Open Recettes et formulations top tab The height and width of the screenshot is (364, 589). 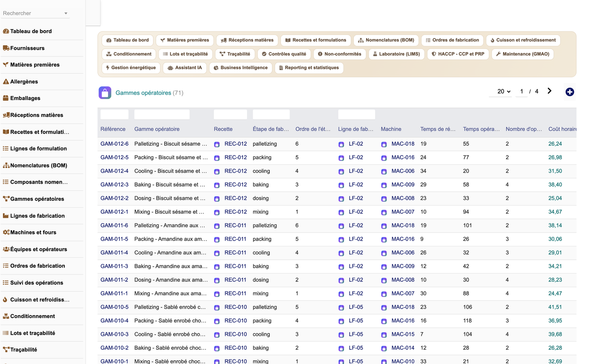click(316, 40)
